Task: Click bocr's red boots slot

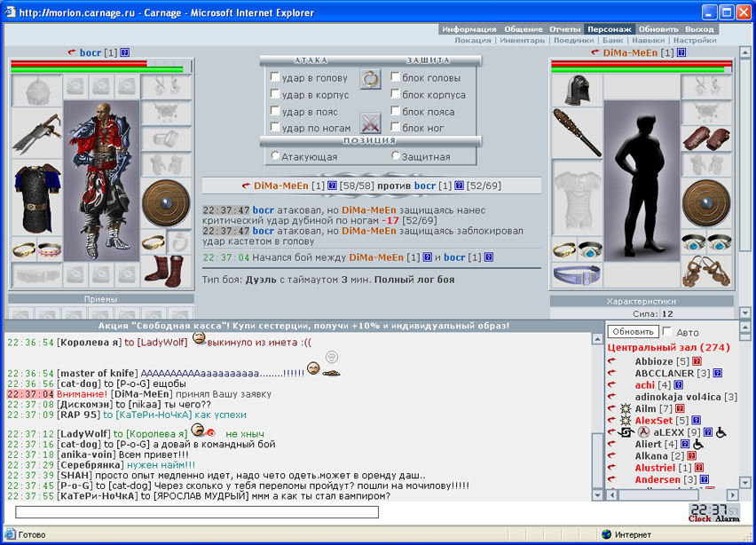Action: click(x=166, y=272)
